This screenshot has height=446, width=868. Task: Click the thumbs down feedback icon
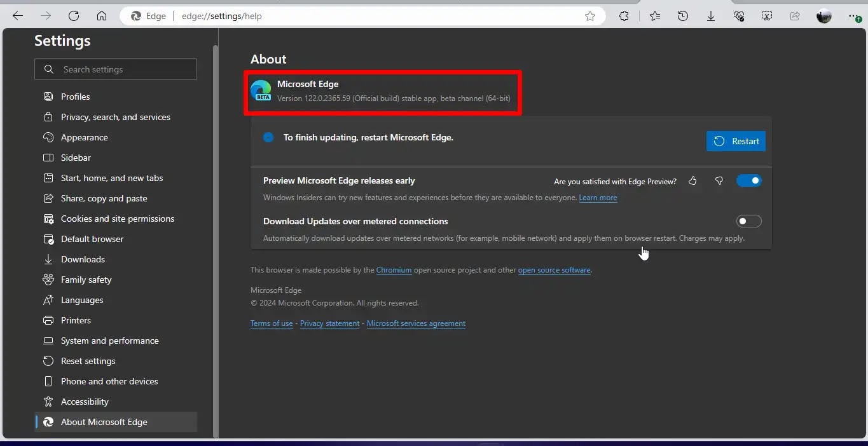tap(719, 181)
